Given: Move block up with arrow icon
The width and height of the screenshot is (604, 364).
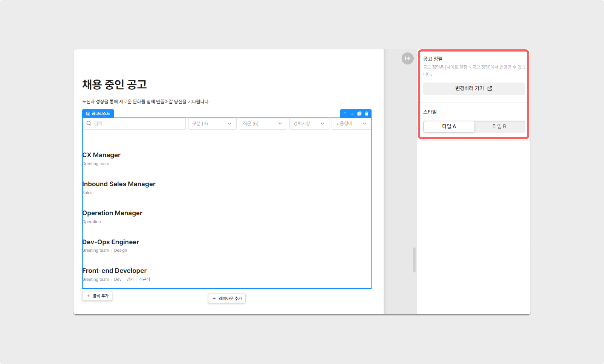Looking at the screenshot, I should [345, 113].
